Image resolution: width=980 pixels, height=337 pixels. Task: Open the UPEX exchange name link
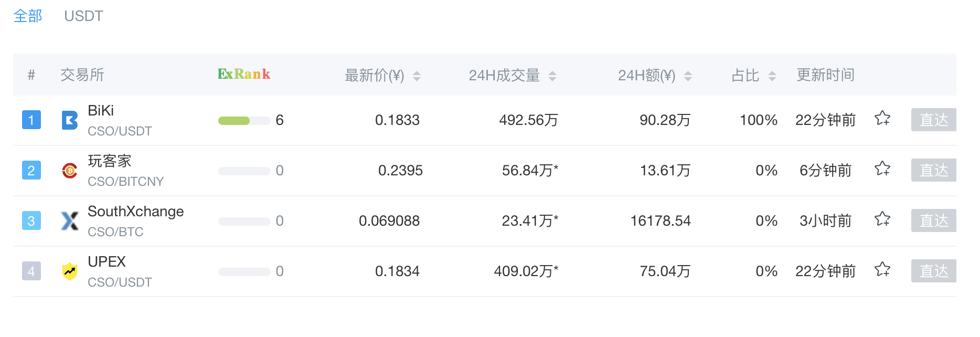(107, 262)
